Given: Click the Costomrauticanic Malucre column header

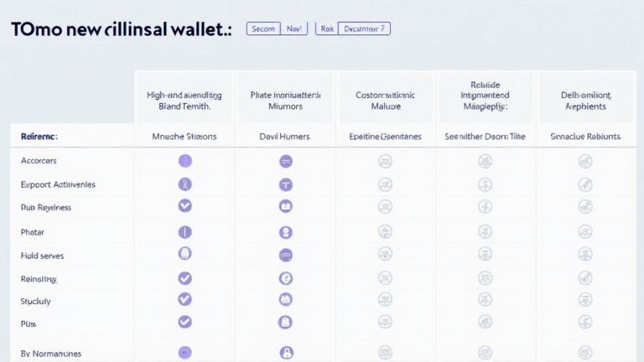Looking at the screenshot, I should coord(385,101).
